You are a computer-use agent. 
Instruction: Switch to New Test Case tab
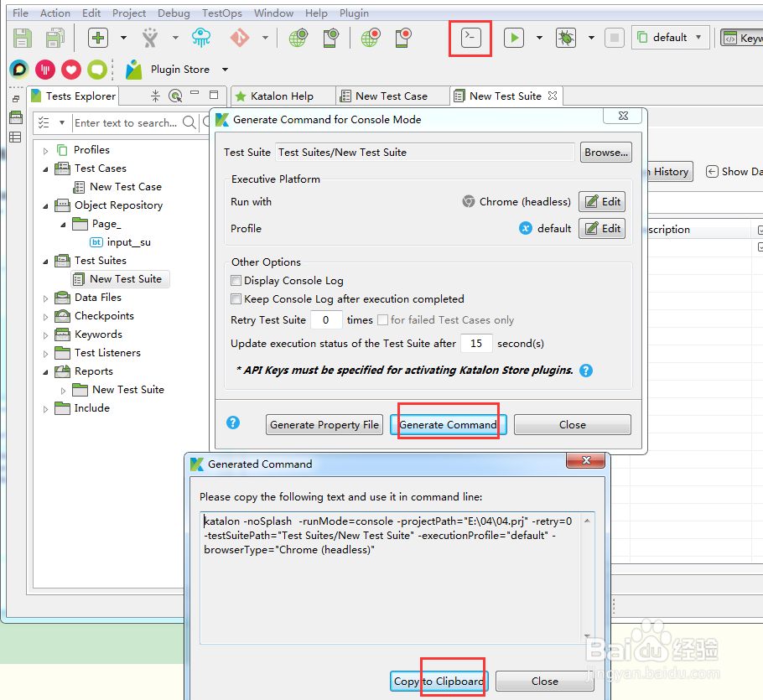tap(392, 96)
